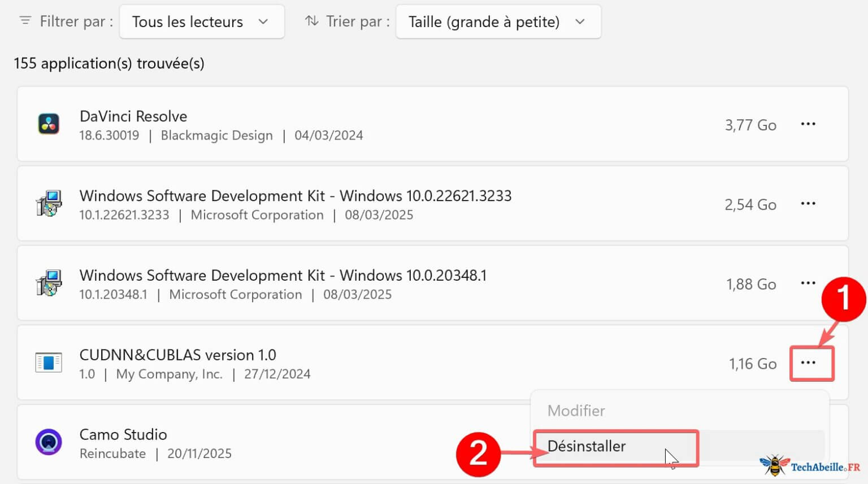Click the Blackmagic Design publisher text
Viewport: 868px width, 484px height.
217,136
